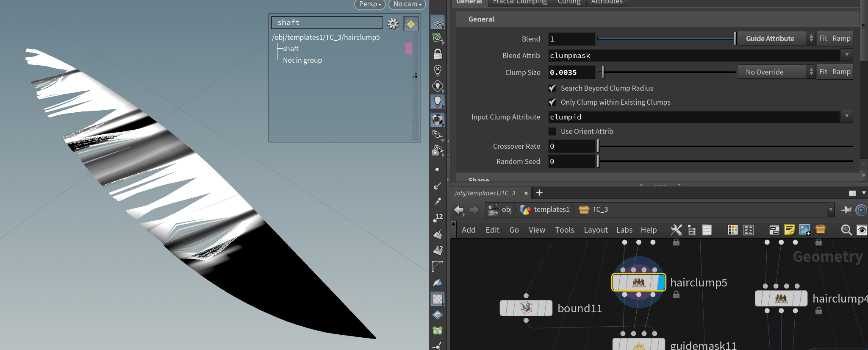
Task: Click the Crossover Rate slider track
Action: click(x=724, y=146)
